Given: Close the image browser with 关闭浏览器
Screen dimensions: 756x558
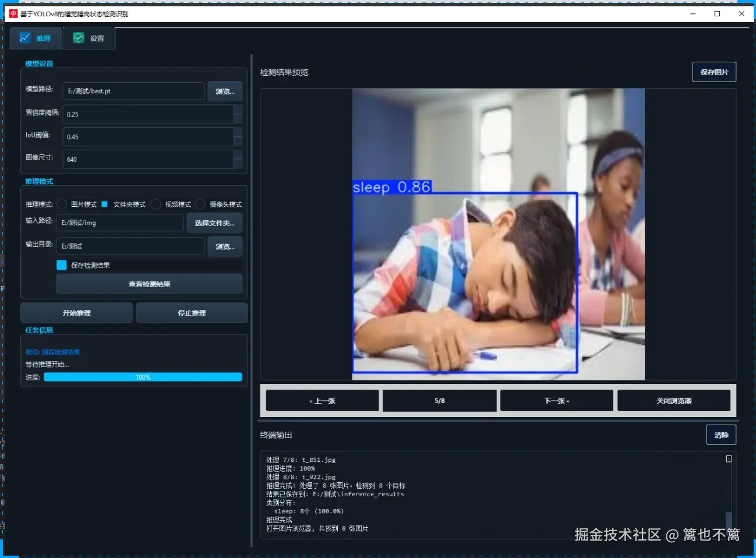Looking at the screenshot, I should [674, 401].
